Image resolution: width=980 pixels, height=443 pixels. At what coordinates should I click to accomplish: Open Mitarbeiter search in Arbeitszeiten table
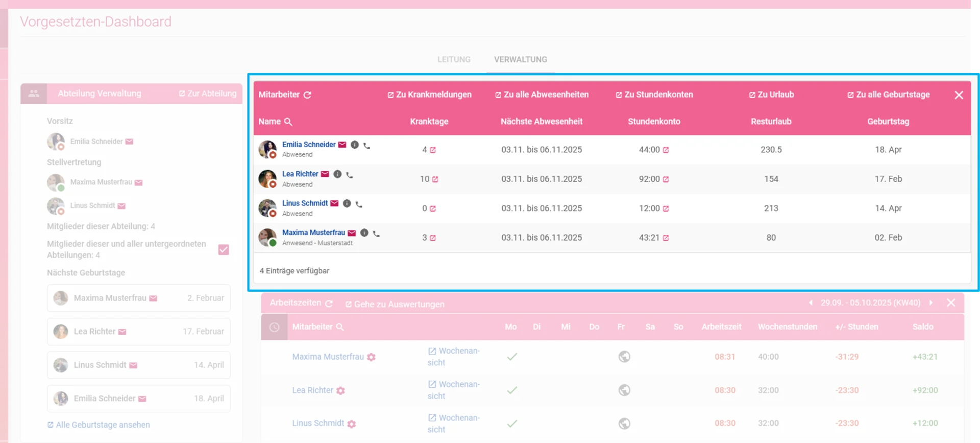tap(340, 327)
